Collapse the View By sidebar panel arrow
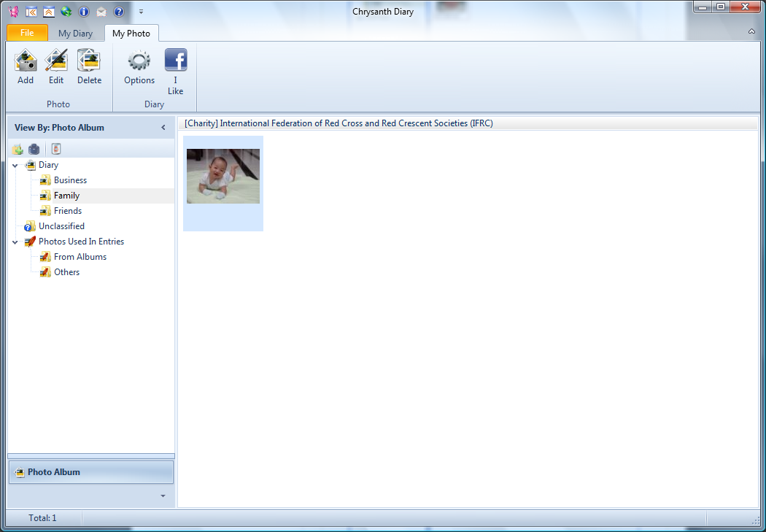This screenshot has height=532, width=766. 163,128
